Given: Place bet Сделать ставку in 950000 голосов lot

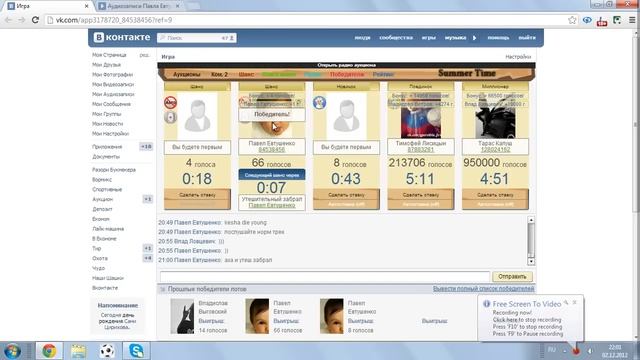Looking at the screenshot, I should (x=495, y=195).
